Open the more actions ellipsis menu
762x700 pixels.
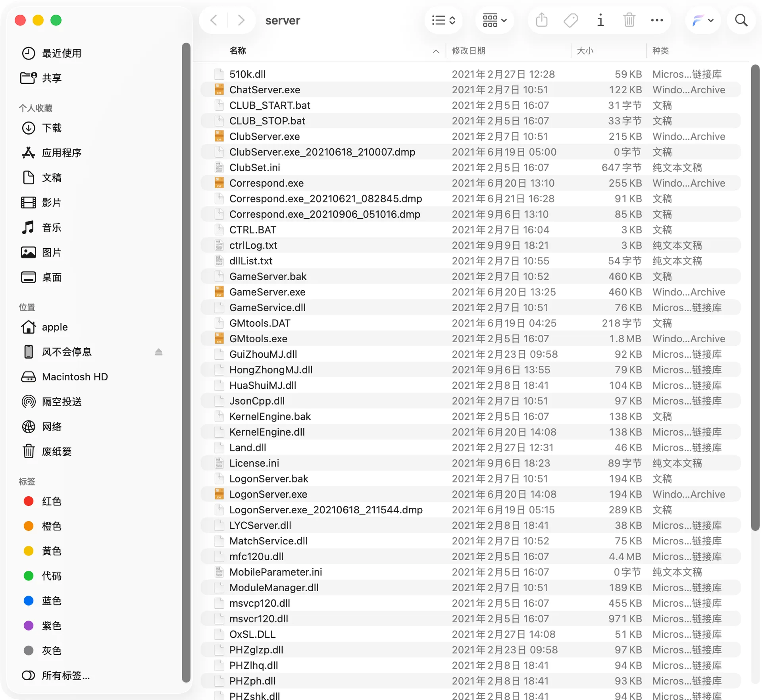[x=657, y=20]
